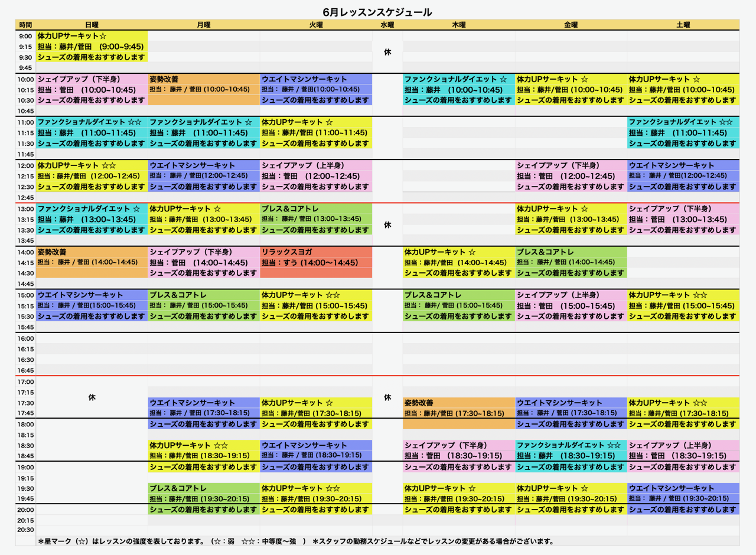Viewport: 756px width, 555px height.
Task: Click 担当：藤井 (13:00~13:45) cell
Action: 92,219
